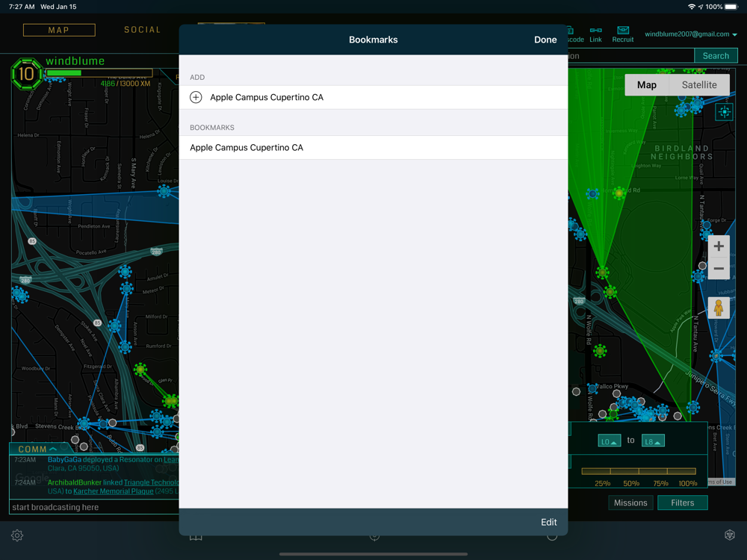Open the Recruit envelope icon

[623, 35]
